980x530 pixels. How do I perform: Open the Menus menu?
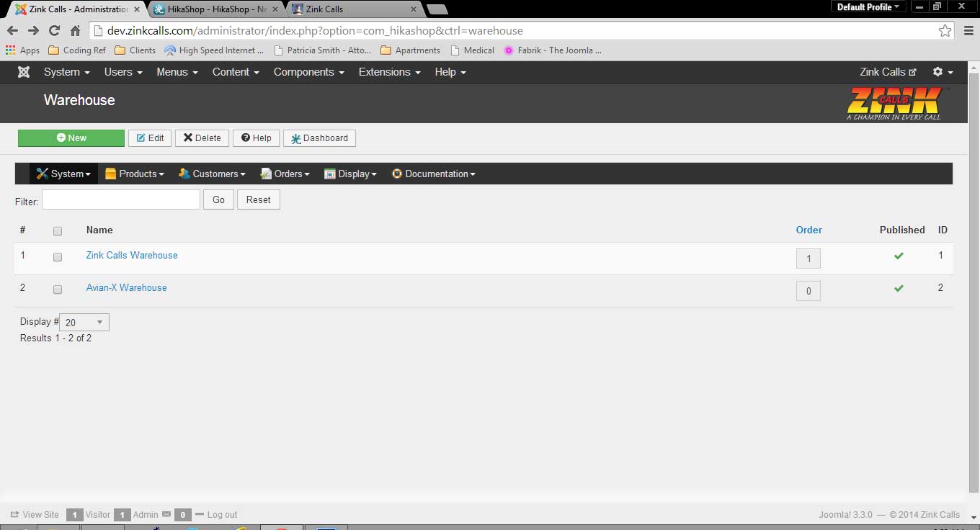pyautogui.click(x=177, y=72)
